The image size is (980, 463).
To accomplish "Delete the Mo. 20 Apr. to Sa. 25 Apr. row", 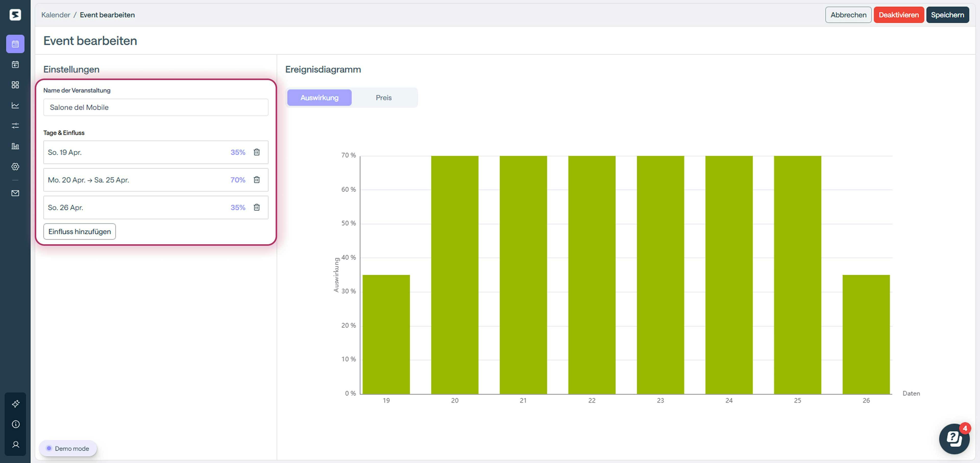I will coord(257,180).
